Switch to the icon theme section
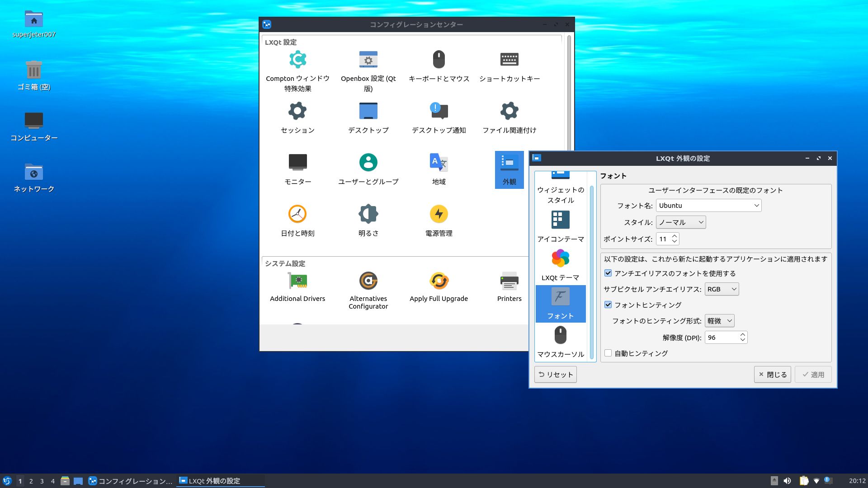Image resolution: width=868 pixels, height=488 pixels. coord(560,226)
